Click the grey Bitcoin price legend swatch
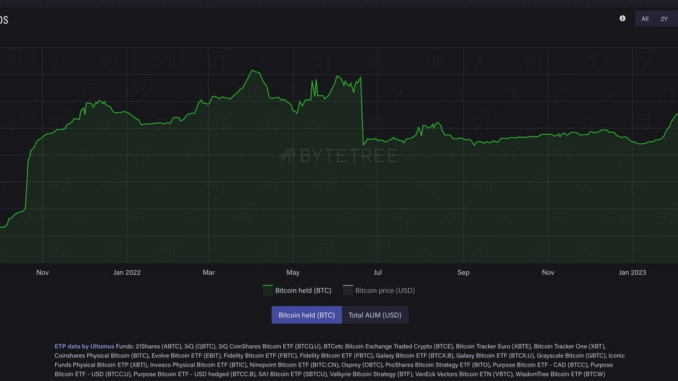The height and width of the screenshot is (381, 678). [x=348, y=290]
